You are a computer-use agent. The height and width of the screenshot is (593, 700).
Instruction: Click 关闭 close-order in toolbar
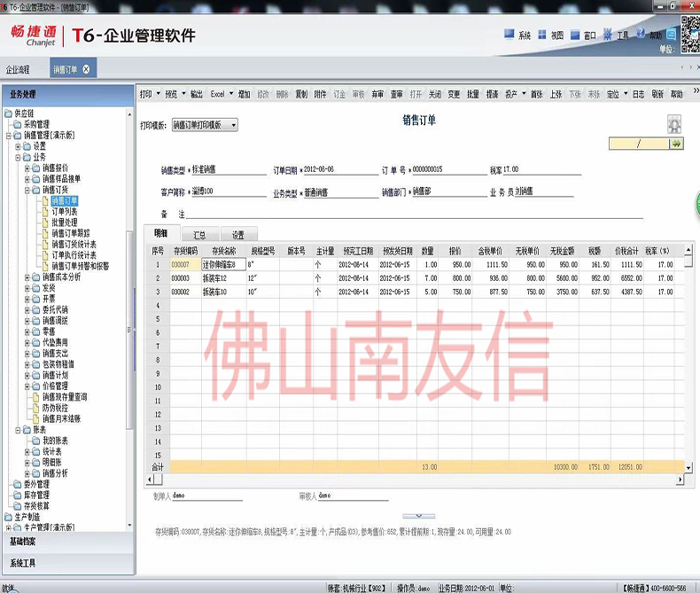pyautogui.click(x=435, y=94)
